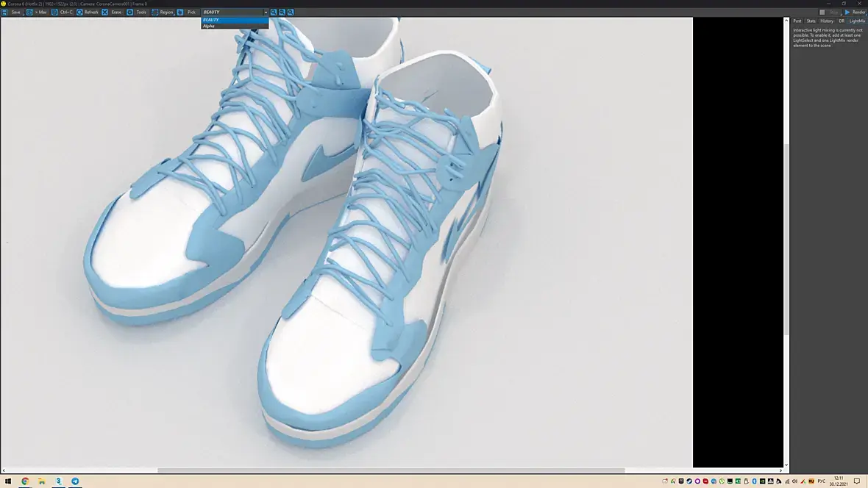Click the last magnifier zoom icon
868x488 pixels.
pyautogui.click(x=290, y=12)
